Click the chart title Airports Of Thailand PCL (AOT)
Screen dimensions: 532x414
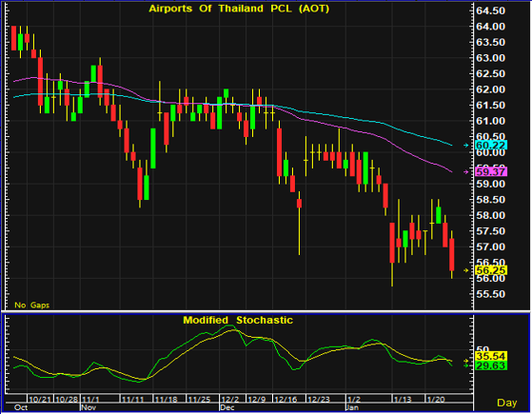[x=239, y=9]
